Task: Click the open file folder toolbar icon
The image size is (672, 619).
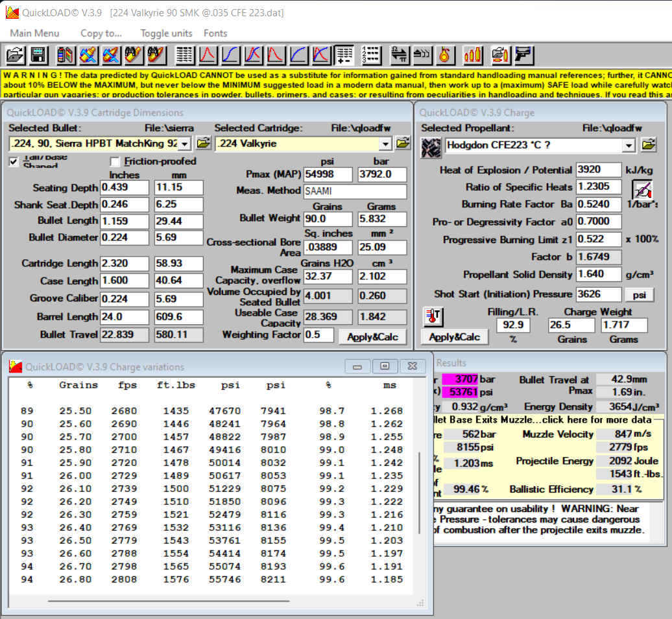Action: 16,55
